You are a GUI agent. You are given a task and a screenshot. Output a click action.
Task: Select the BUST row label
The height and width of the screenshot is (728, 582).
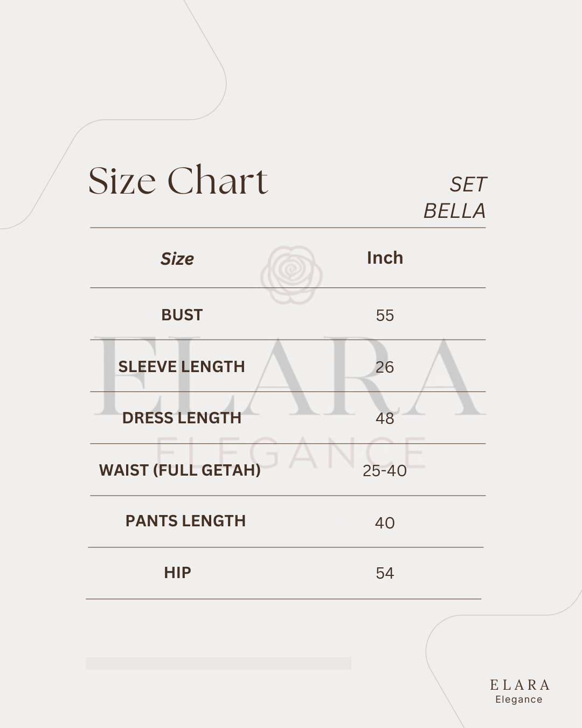click(182, 315)
